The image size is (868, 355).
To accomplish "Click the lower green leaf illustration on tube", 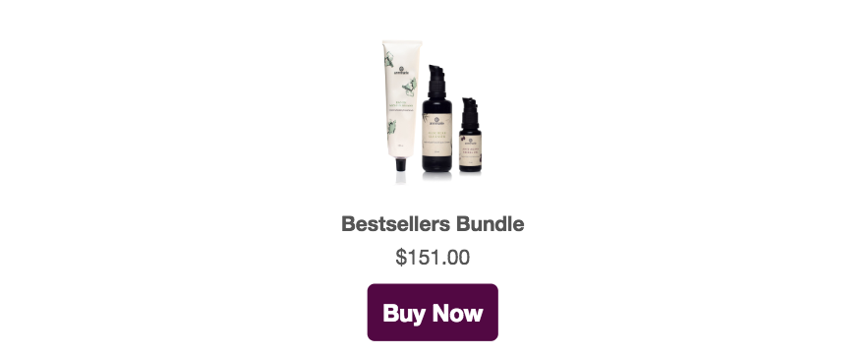I will [392, 126].
